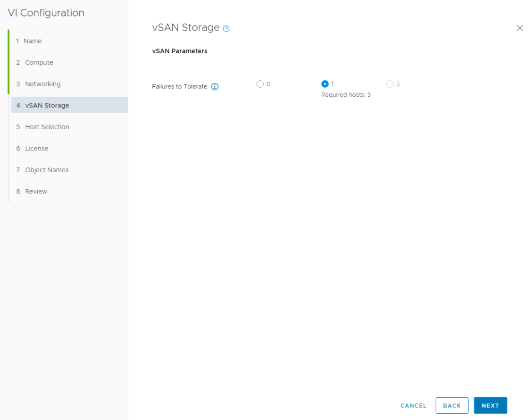530x420 pixels.
Task: Click the Required hosts: 3 text
Action: 346,95
